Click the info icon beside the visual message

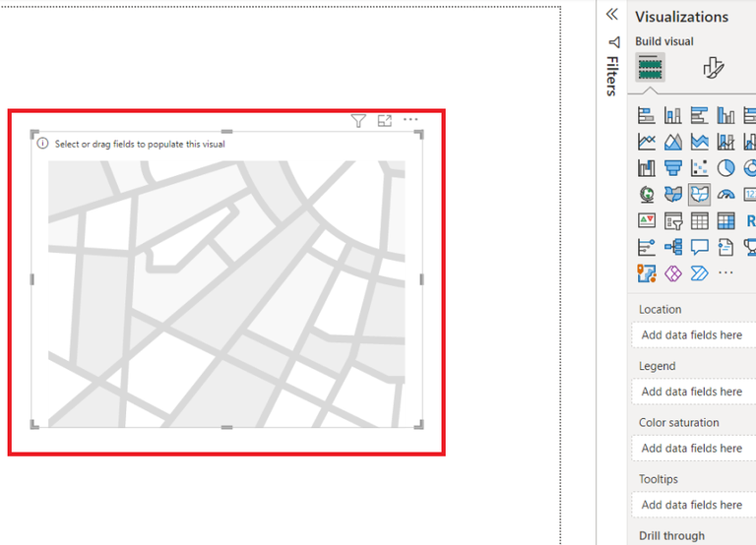(42, 143)
